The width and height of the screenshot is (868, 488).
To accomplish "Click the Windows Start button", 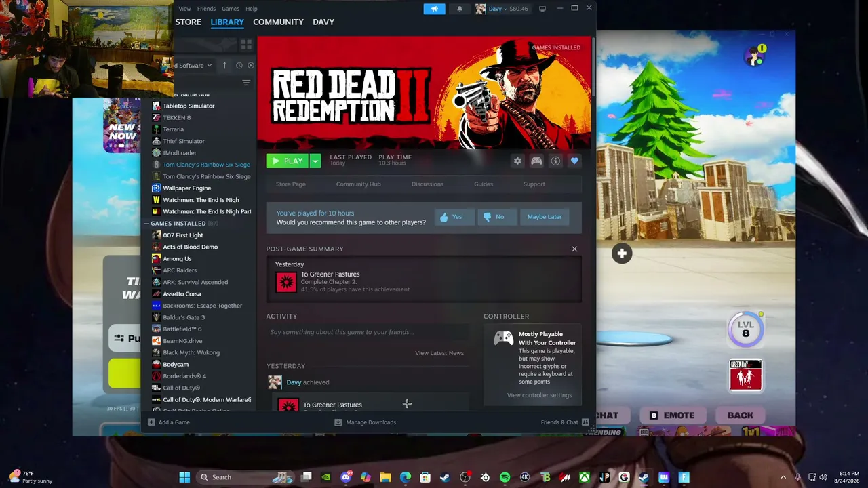I will [184, 477].
